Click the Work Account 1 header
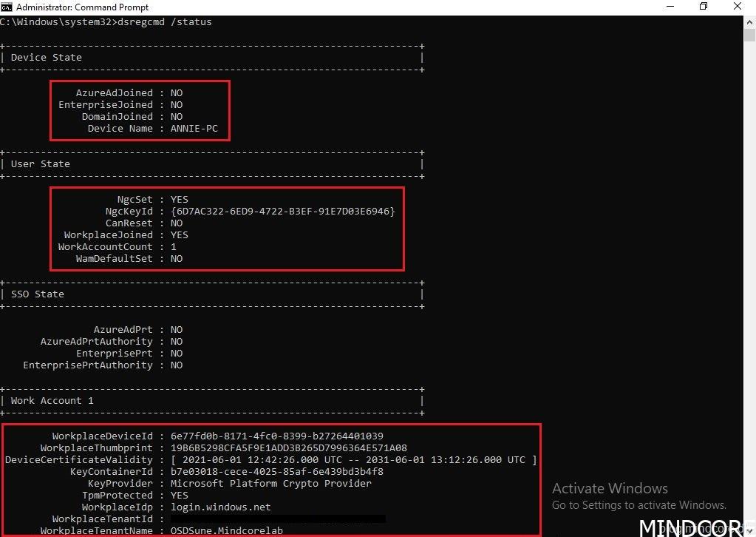 52,401
